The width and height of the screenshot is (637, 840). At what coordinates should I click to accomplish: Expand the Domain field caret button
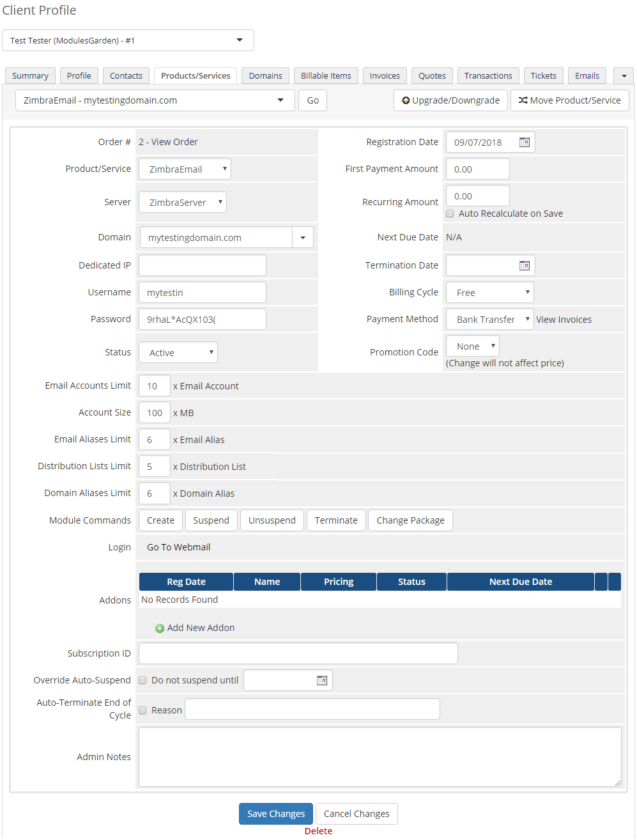303,237
